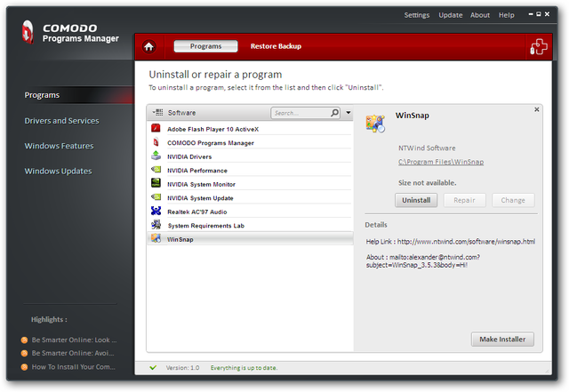Open the Update menu

pyautogui.click(x=451, y=15)
